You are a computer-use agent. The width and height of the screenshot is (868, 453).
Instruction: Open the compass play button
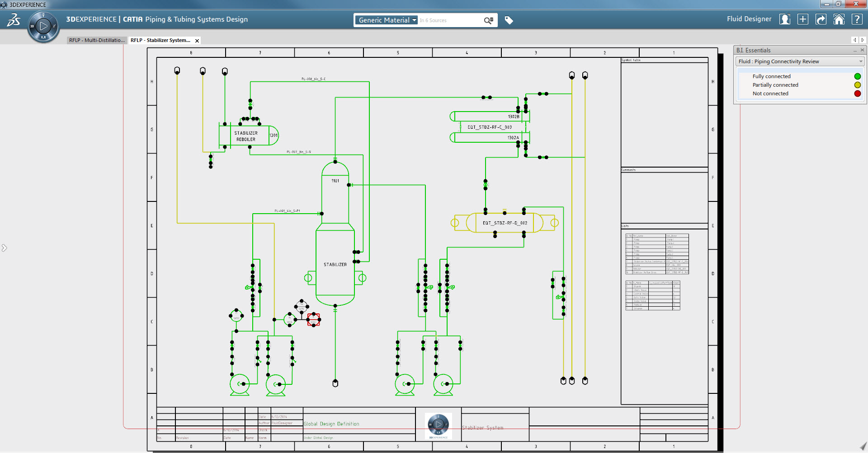pyautogui.click(x=43, y=26)
